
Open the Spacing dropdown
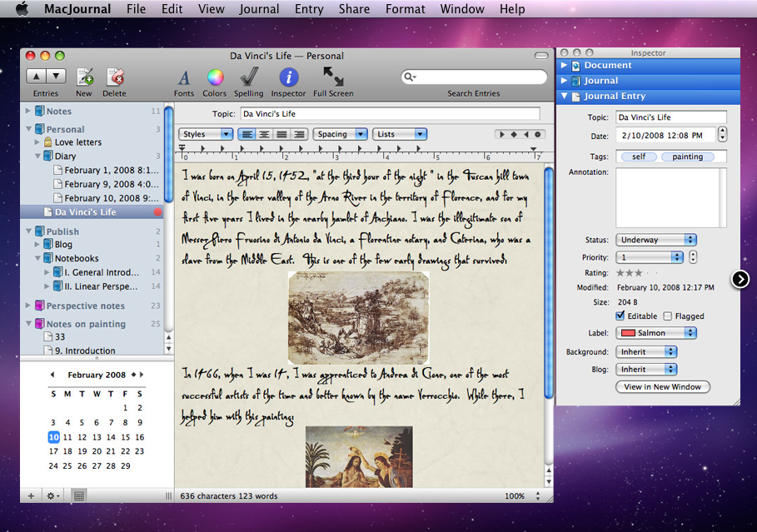pyautogui.click(x=341, y=134)
